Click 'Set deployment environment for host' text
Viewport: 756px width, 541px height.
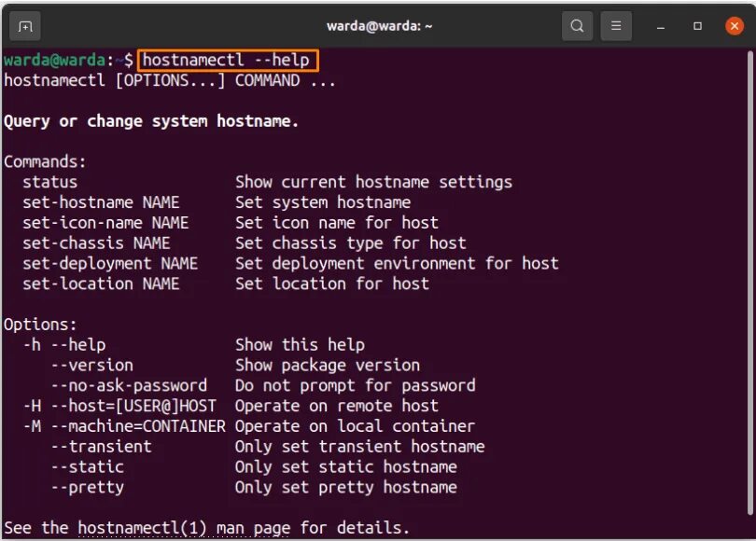pyautogui.click(x=398, y=264)
